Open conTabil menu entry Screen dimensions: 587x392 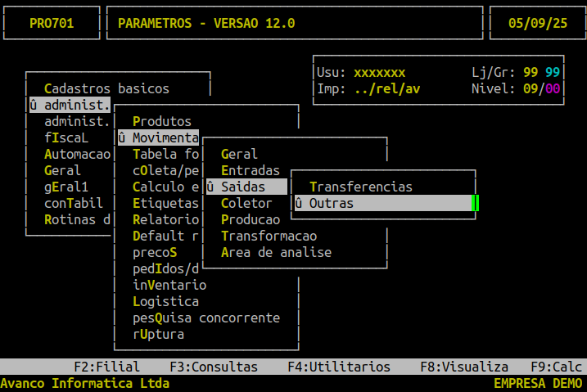coord(74,203)
